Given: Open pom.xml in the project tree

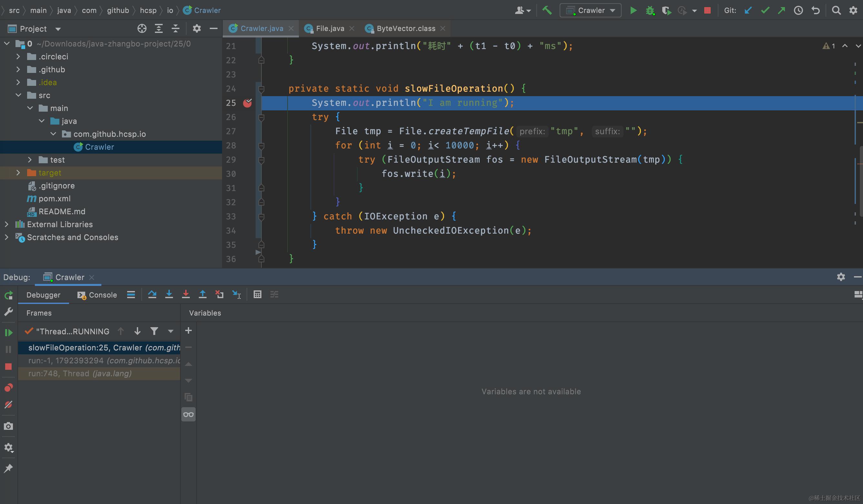Looking at the screenshot, I should pos(54,198).
